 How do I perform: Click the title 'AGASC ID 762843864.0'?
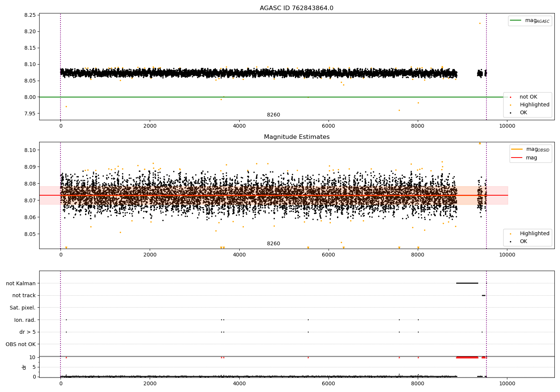296,8
